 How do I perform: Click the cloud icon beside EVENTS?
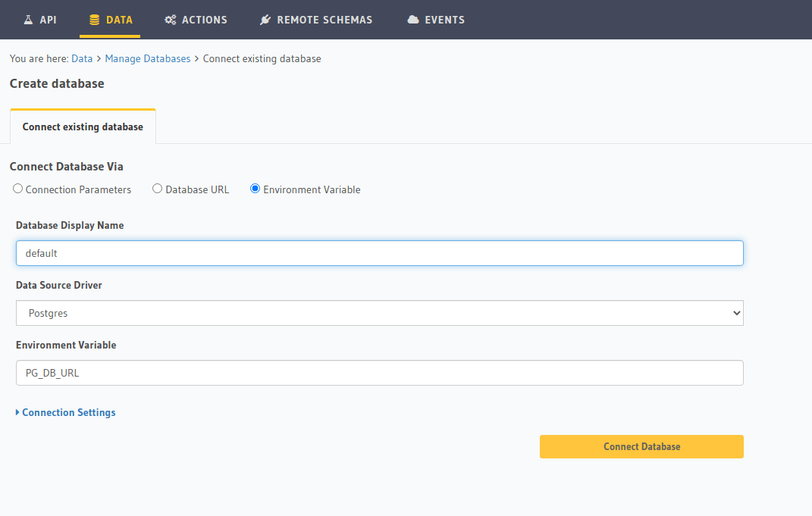[413, 20]
